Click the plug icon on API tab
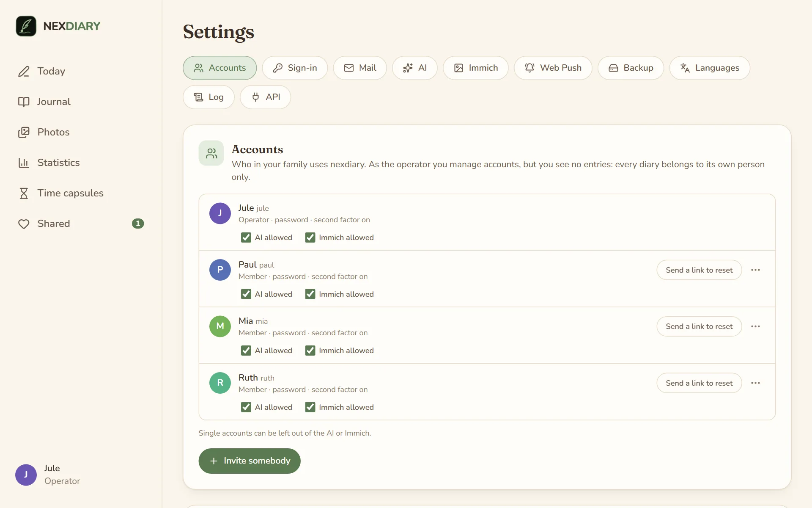 coord(255,97)
